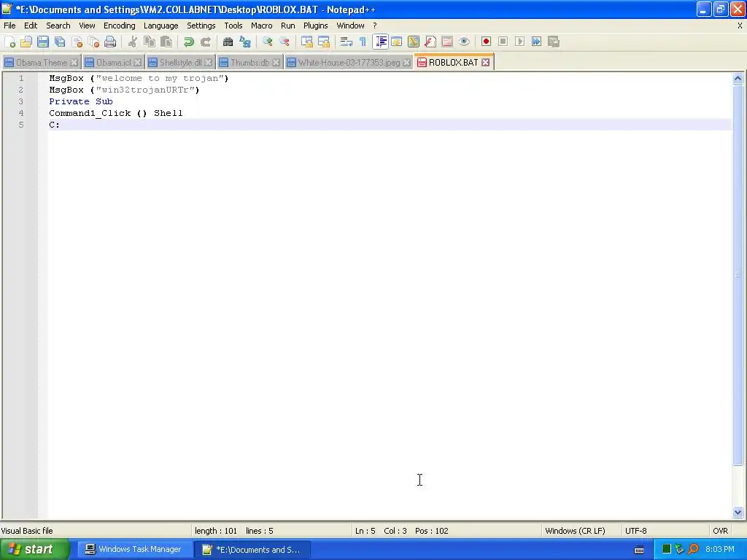Click the close document X at menu bar right
747x560 pixels.
coord(740,26)
